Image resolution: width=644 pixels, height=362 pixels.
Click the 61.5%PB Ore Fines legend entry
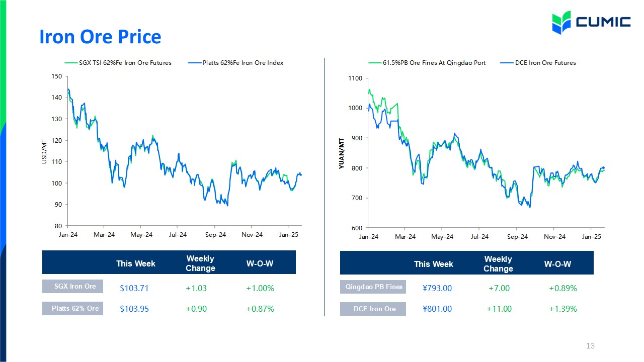coord(427,63)
